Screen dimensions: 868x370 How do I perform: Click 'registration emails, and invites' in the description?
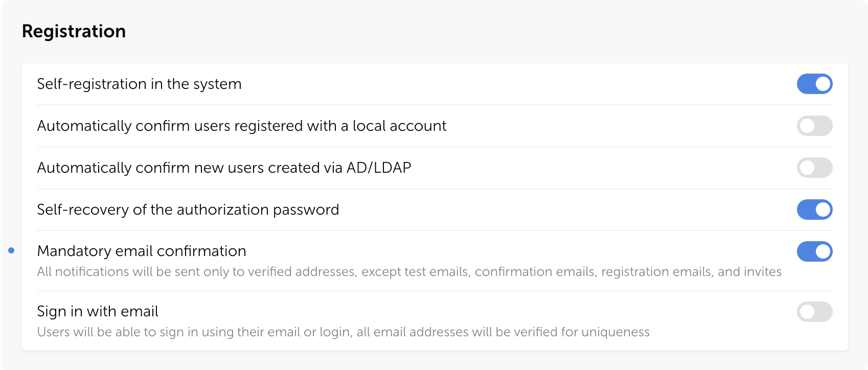pos(691,272)
